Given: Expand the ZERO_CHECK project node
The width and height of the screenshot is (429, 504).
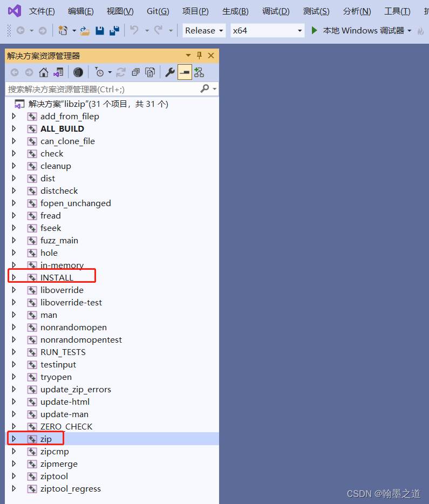Looking at the screenshot, I should point(14,426).
